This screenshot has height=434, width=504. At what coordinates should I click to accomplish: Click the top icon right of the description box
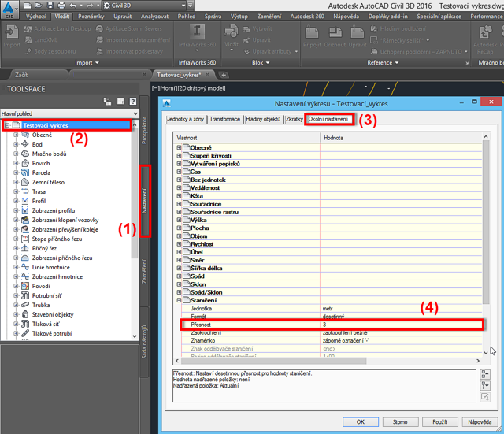click(x=485, y=374)
